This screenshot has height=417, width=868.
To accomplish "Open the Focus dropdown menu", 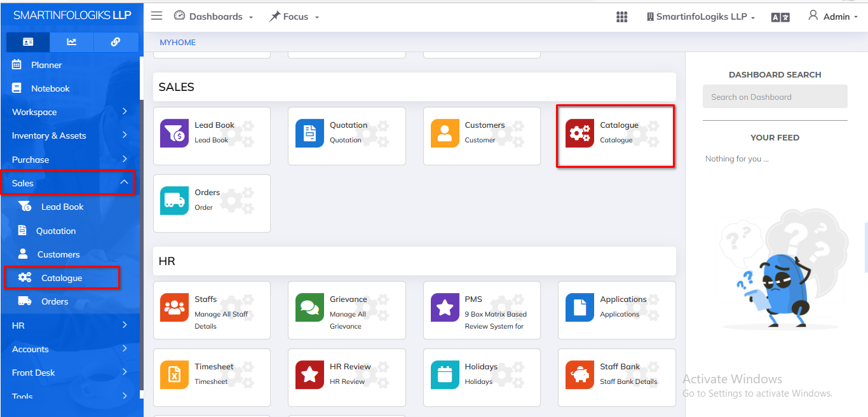I will [294, 17].
